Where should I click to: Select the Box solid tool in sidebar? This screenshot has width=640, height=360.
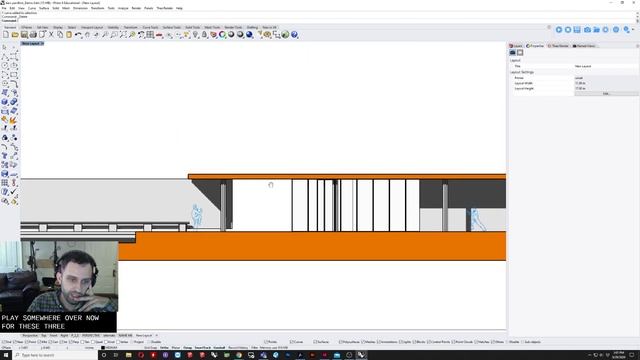coord(5,102)
